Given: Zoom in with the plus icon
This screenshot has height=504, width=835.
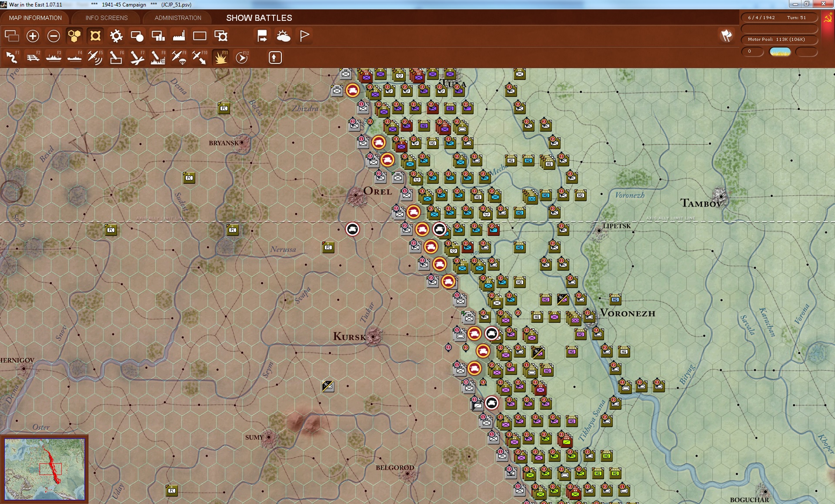Looking at the screenshot, I should (x=33, y=36).
